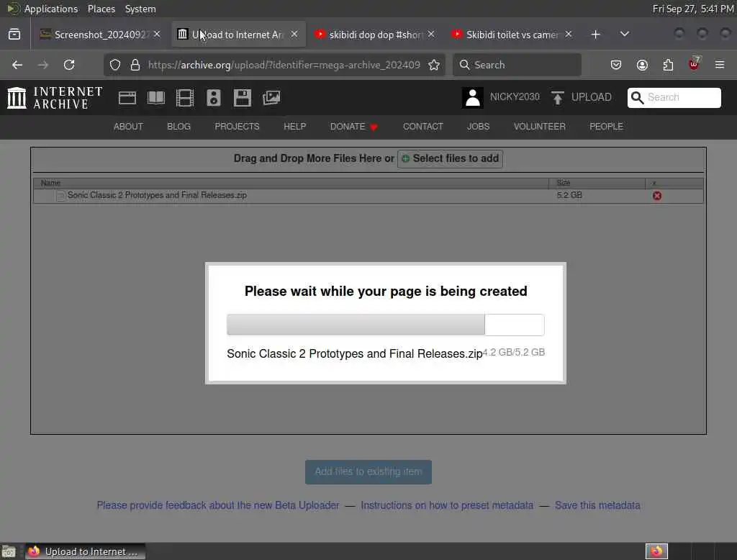Screen dimensions: 737x560
Task: Open the Pocket save icon
Action: click(616, 65)
